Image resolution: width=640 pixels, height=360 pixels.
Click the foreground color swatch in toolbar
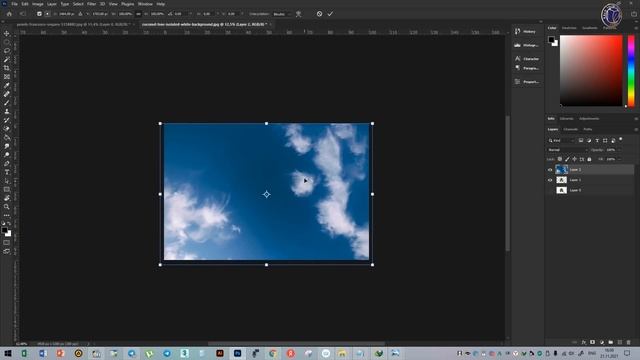4,231
